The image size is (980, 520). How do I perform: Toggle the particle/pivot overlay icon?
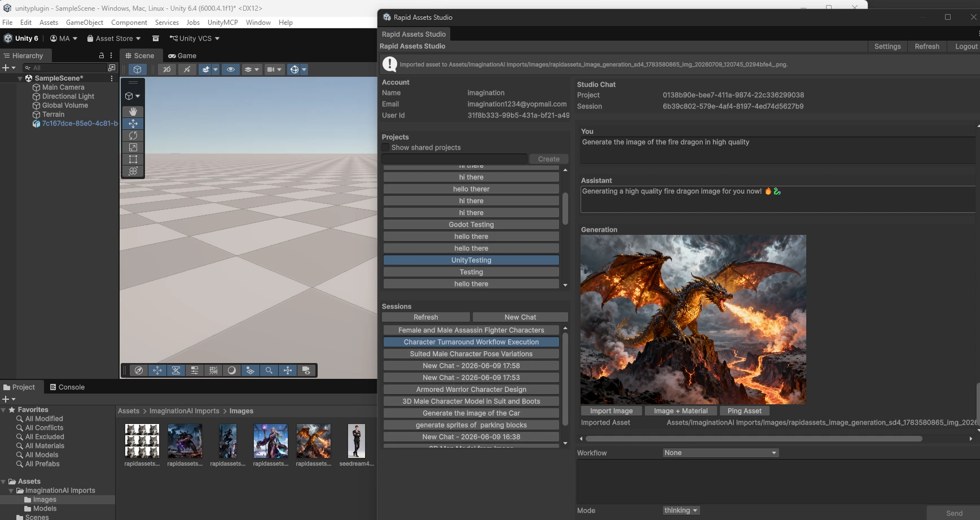pyautogui.click(x=288, y=370)
